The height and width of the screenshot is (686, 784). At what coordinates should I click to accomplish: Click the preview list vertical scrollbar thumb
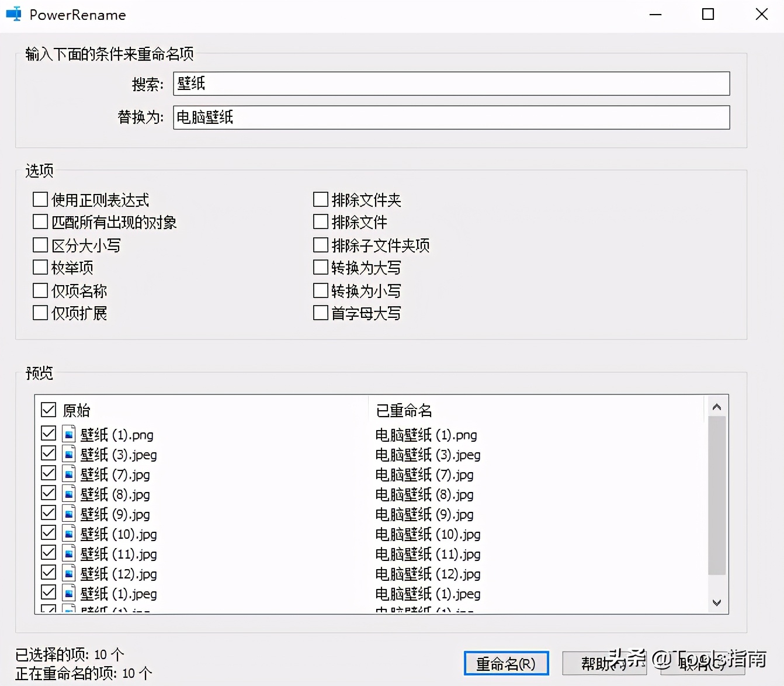(717, 496)
